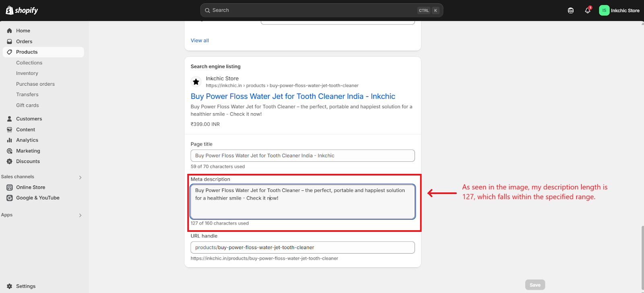Click the URL handle field
The image size is (644, 293).
click(x=303, y=248)
